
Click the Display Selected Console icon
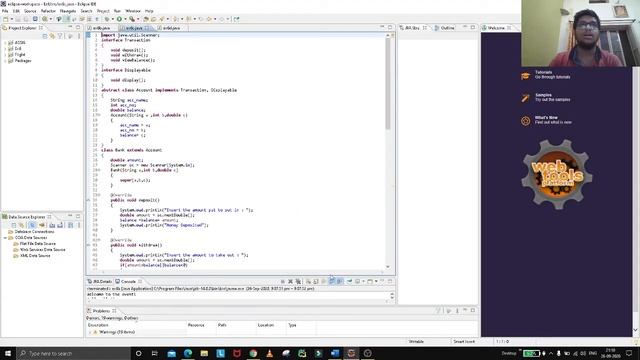click(358, 282)
